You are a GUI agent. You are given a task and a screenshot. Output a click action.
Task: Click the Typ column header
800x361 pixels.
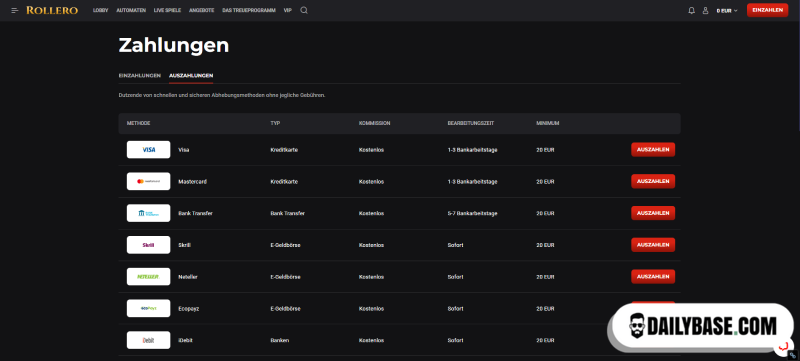click(x=275, y=123)
